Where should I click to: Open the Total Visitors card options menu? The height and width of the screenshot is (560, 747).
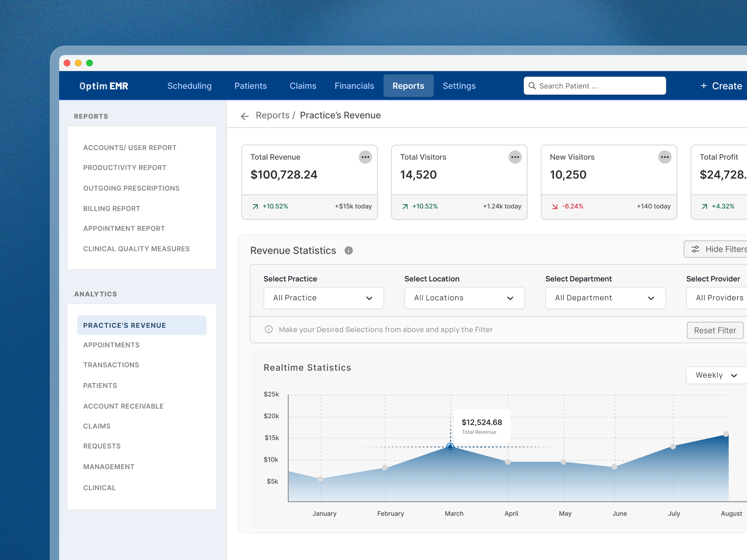pyautogui.click(x=515, y=157)
